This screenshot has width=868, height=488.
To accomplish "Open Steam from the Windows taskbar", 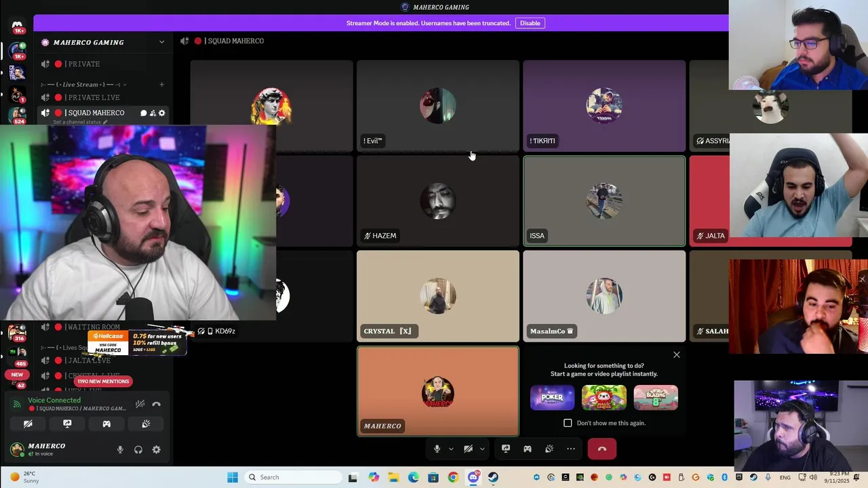I will pyautogui.click(x=493, y=477).
